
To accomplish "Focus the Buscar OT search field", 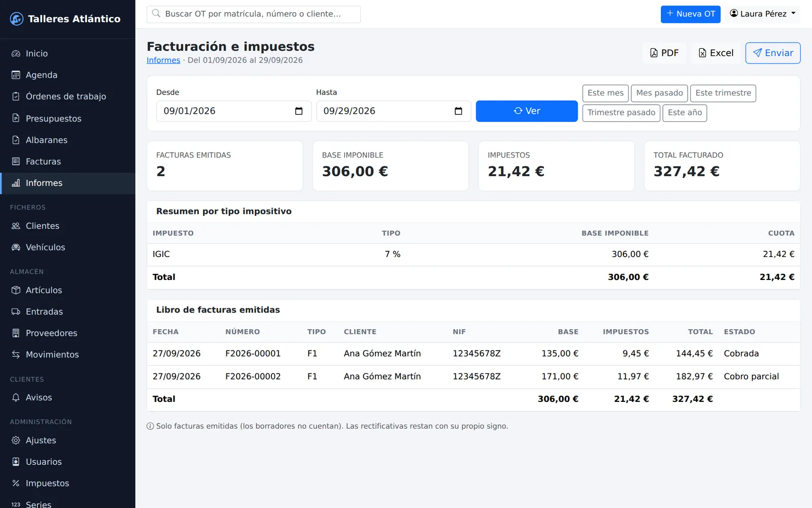I will [254, 14].
